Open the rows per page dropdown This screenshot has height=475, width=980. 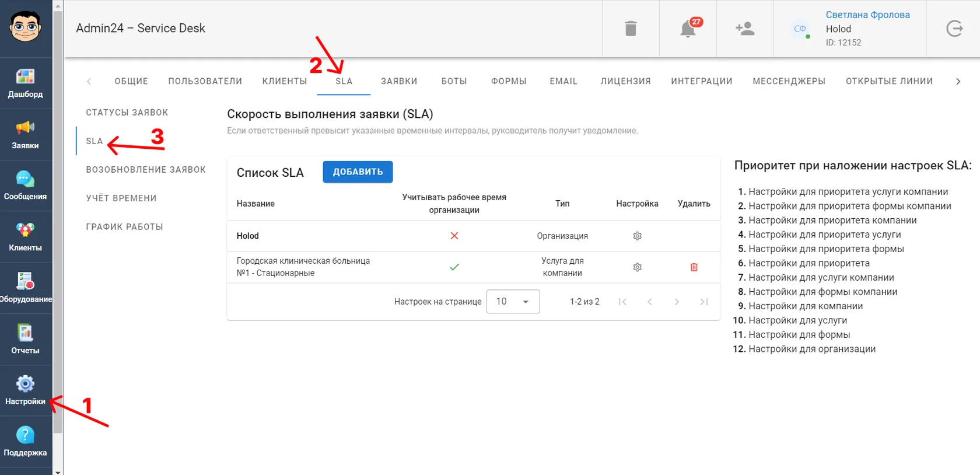[x=513, y=302]
